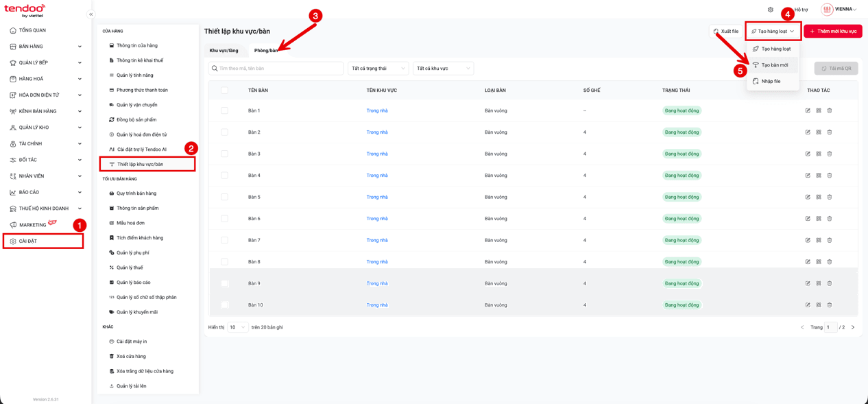
Task: Check the box beside Bàn 6
Action: coord(224,219)
